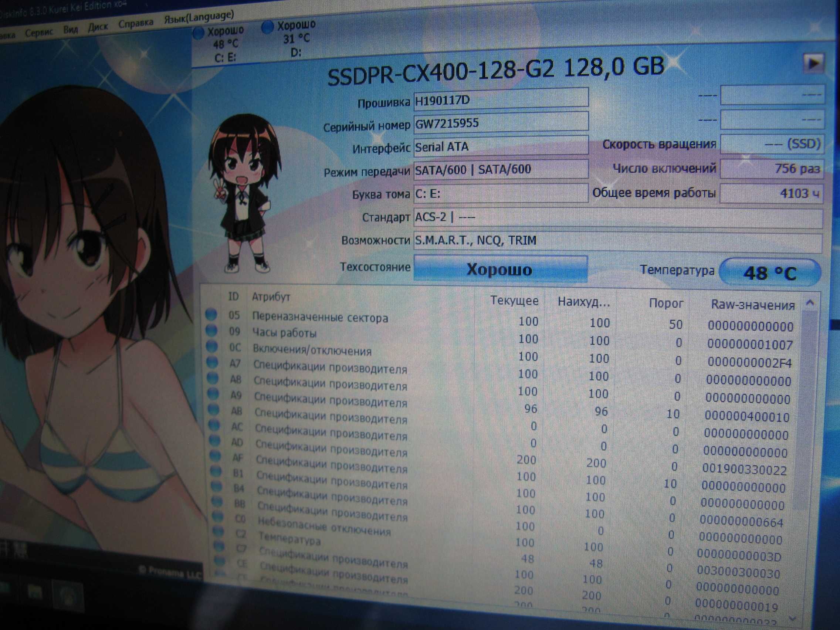
Task: Click status icon of attribute 05
Action: 211,314
